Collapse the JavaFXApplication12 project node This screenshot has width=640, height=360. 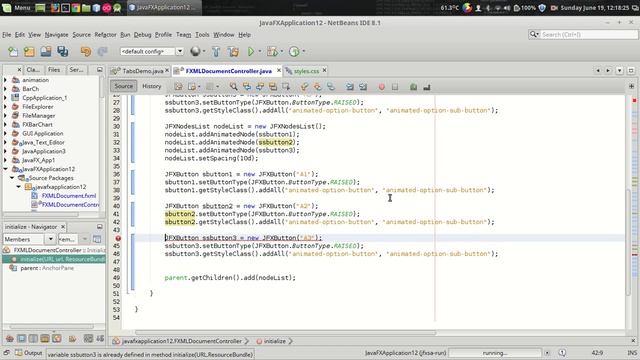coord(5,169)
